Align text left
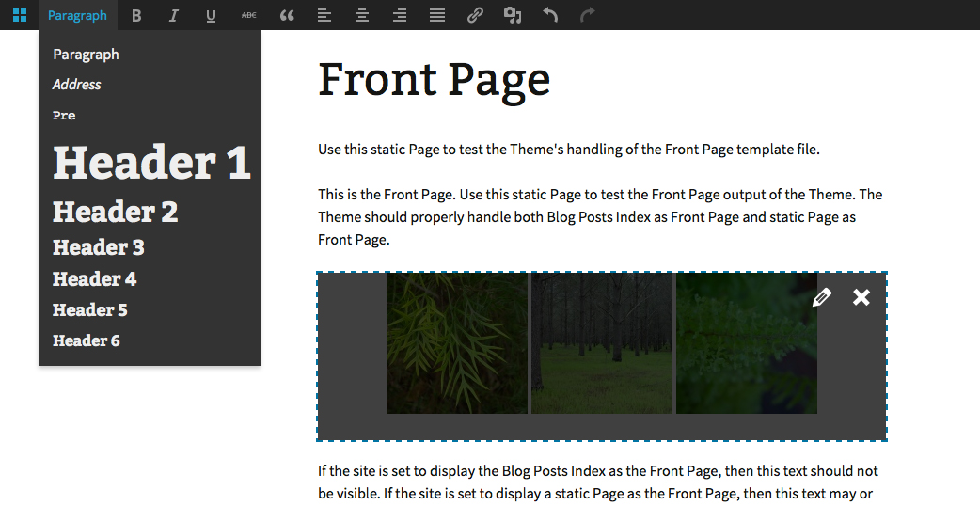980x506 pixels. [x=324, y=15]
